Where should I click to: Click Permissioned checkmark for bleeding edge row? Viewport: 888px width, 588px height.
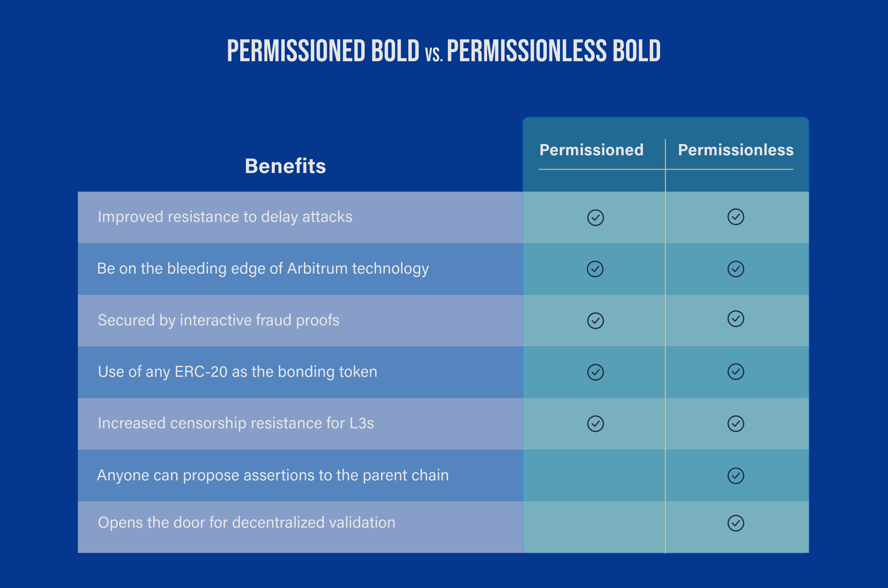[595, 269]
